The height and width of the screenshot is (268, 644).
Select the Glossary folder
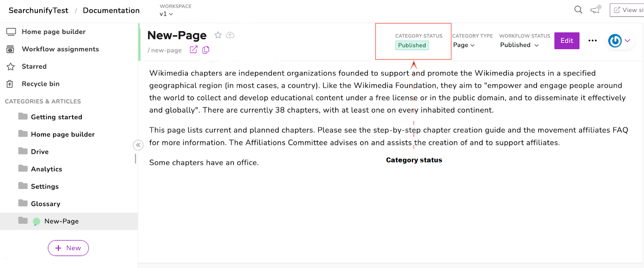click(x=45, y=204)
